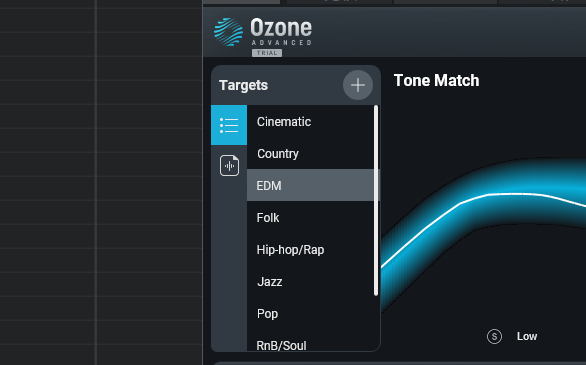Click the Targets list vertical scrollbar
Screen dimensions: 586x365
click(376, 201)
